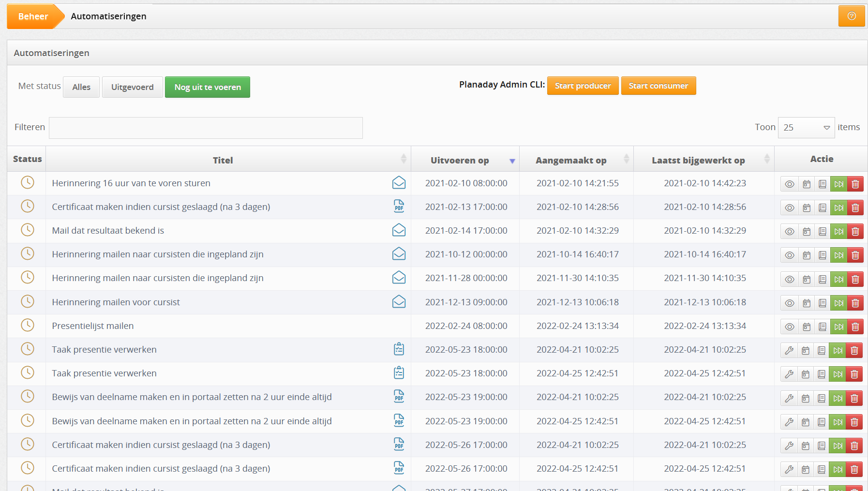The width and height of the screenshot is (868, 491).
Task: Delete Certificaat maken 2022-04-21 10:02:25 row
Action: 854,446
